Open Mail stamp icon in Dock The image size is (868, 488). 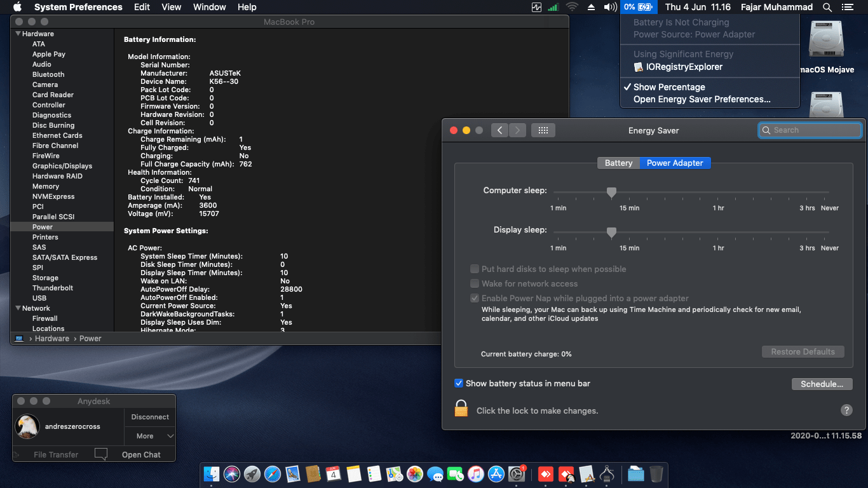(293, 474)
